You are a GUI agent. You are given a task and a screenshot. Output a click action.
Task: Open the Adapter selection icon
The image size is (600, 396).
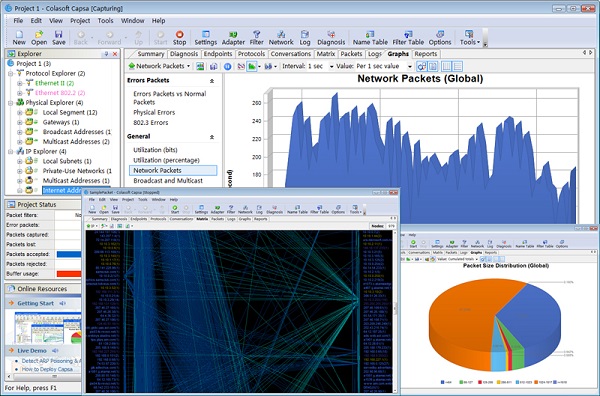coord(233,38)
